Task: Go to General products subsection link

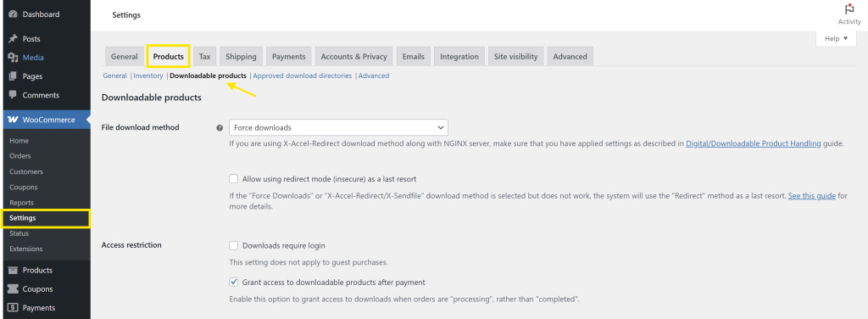Action: pyautogui.click(x=114, y=76)
